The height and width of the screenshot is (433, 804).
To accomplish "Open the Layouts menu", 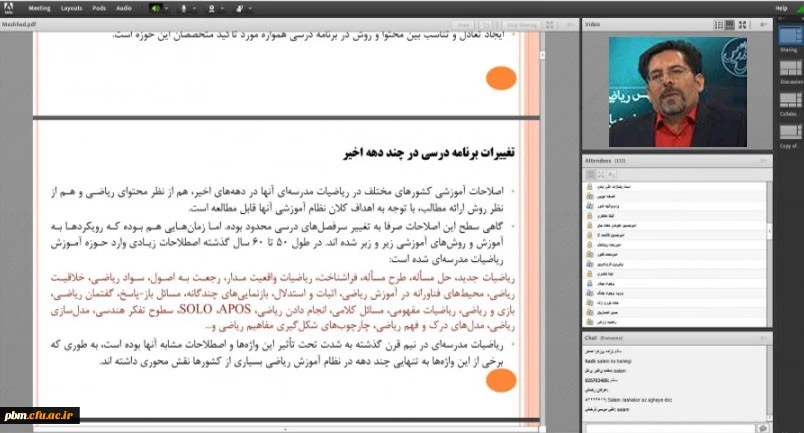I will tap(72, 8).
